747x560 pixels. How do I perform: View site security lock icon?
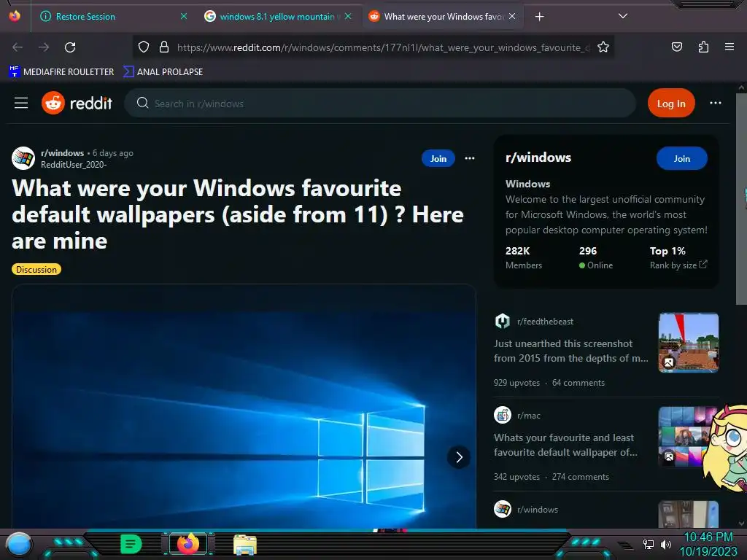[164, 47]
